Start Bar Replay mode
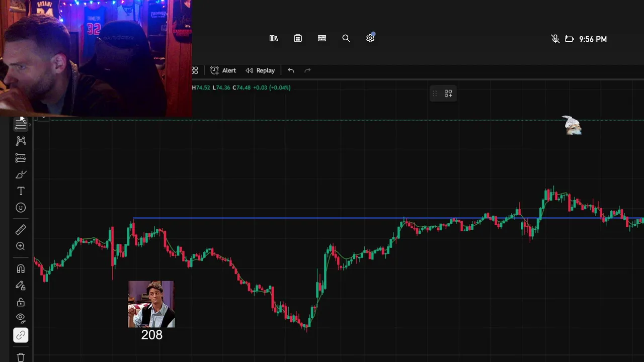Viewport: 644px width, 362px height. pos(260,70)
